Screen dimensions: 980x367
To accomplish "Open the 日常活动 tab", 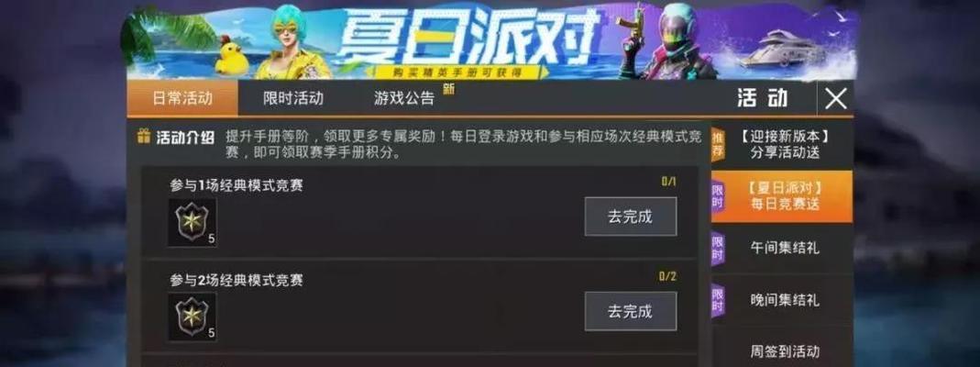I will 182,98.
